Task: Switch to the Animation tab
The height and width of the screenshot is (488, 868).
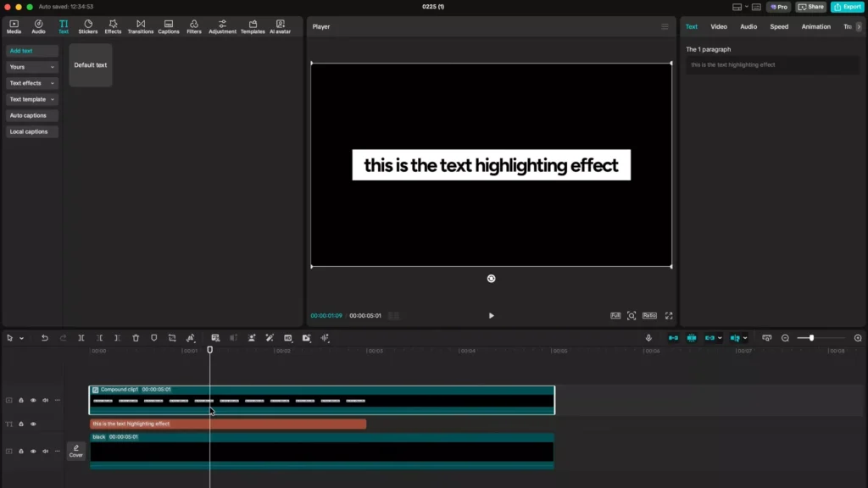Action: pyautogui.click(x=815, y=26)
